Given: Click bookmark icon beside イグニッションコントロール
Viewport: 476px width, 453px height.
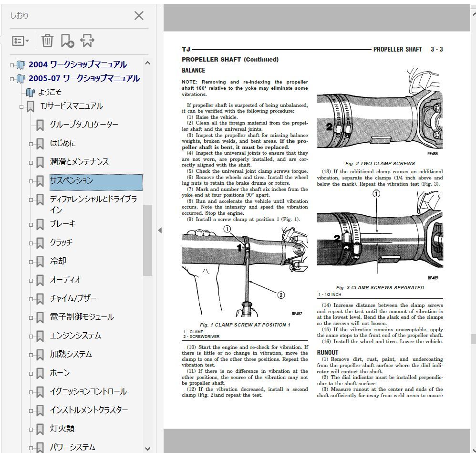Looking at the screenshot, I should point(40,392).
